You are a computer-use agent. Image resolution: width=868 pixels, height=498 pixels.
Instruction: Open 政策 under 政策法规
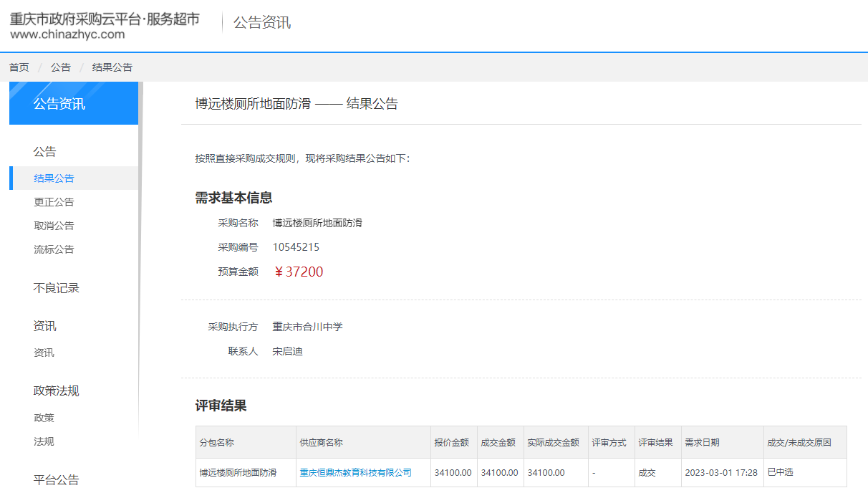[x=44, y=418]
